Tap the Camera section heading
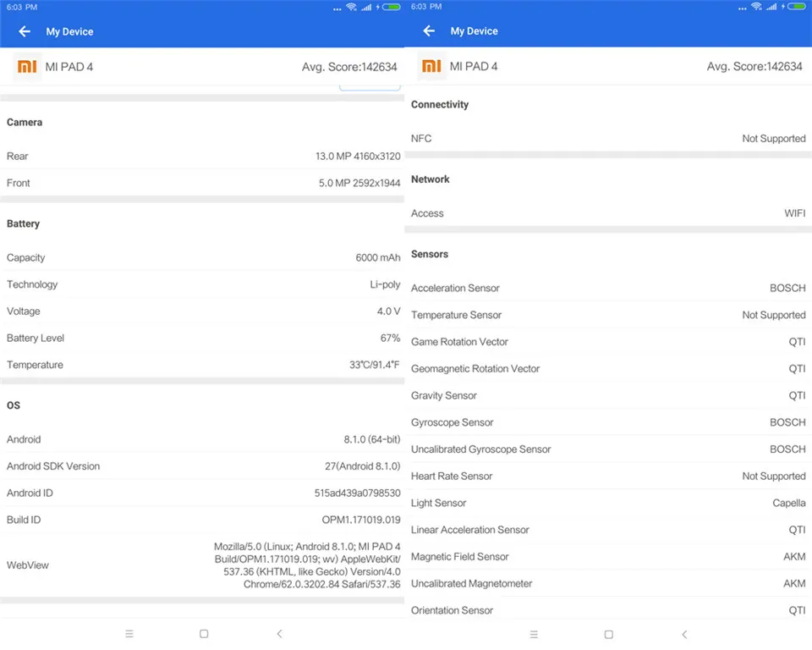 pyautogui.click(x=25, y=123)
